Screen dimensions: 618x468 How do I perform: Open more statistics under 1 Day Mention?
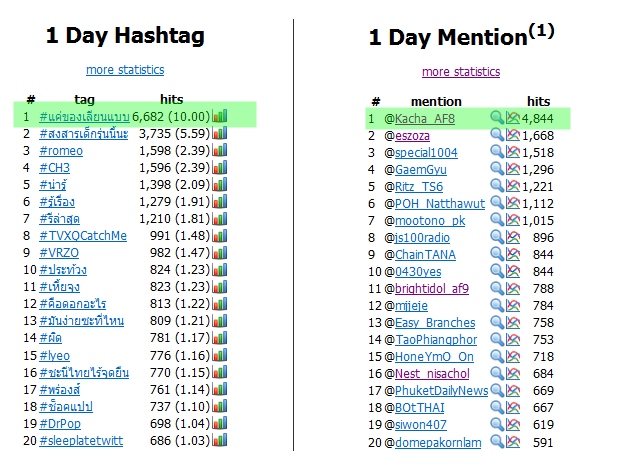(x=461, y=72)
